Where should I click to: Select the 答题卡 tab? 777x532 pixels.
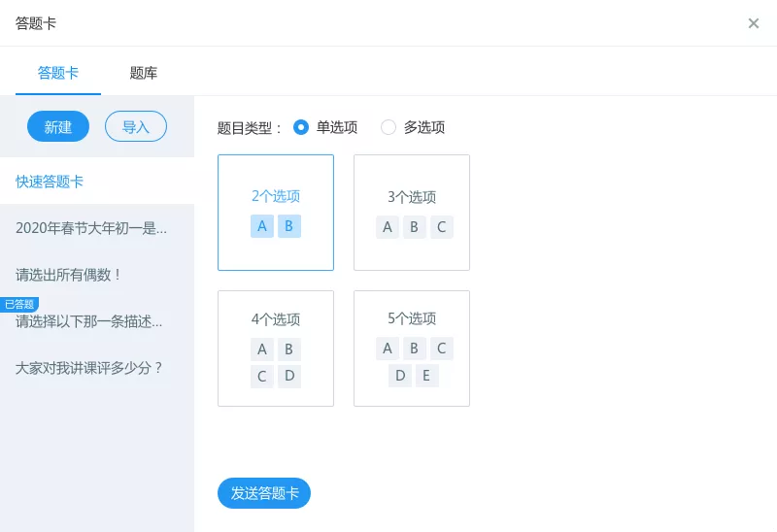pyautogui.click(x=58, y=73)
